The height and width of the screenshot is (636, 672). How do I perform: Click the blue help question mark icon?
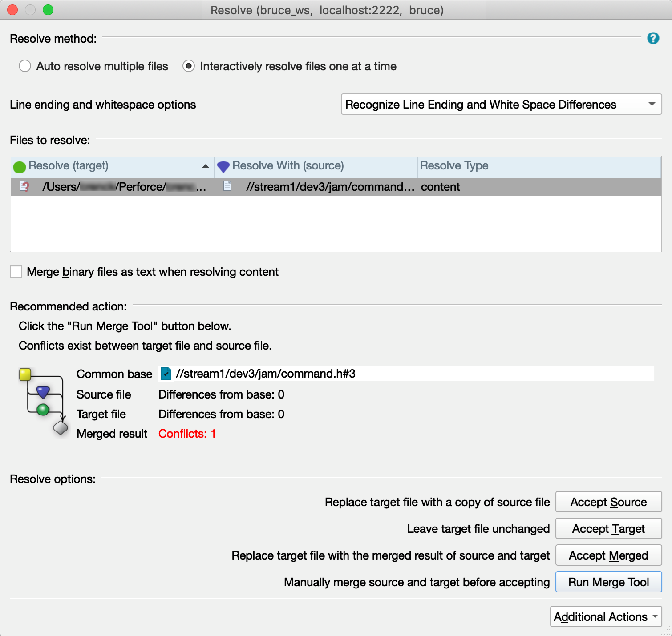tap(653, 39)
